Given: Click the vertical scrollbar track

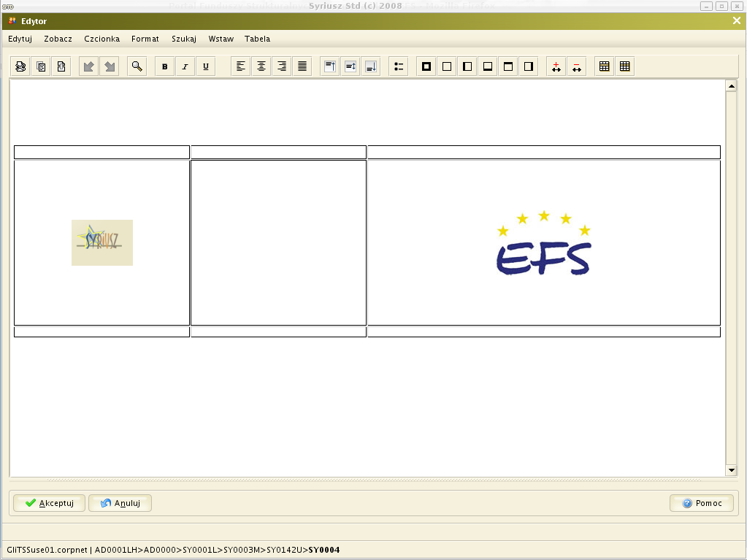Looking at the screenshot, I should coord(731,278).
